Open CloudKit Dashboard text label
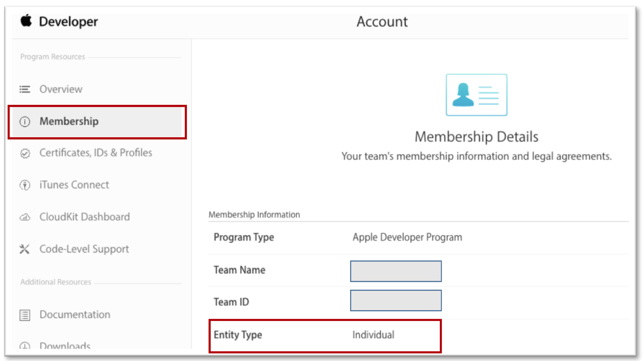 point(84,217)
